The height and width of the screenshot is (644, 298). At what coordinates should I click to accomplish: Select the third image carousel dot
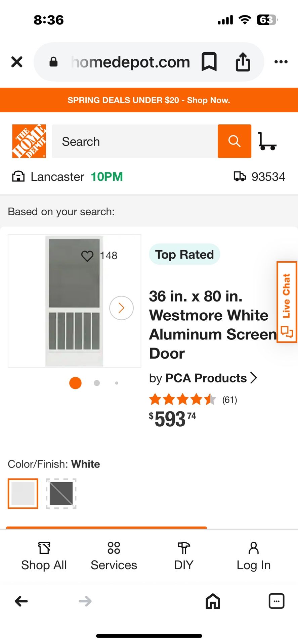117,383
